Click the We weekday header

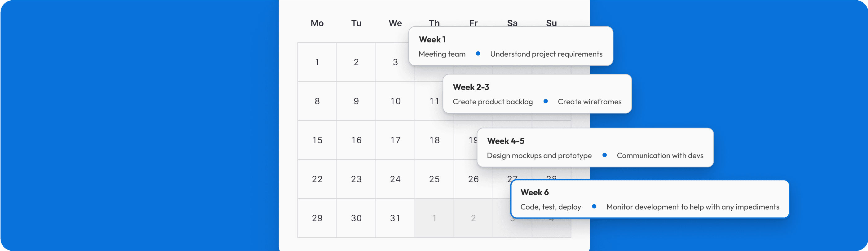coord(395,23)
